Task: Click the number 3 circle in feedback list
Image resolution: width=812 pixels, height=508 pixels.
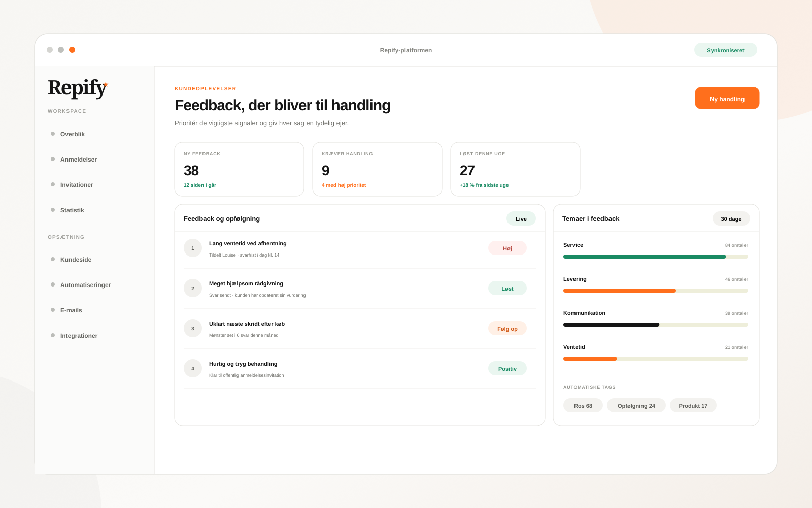Action: (x=193, y=328)
